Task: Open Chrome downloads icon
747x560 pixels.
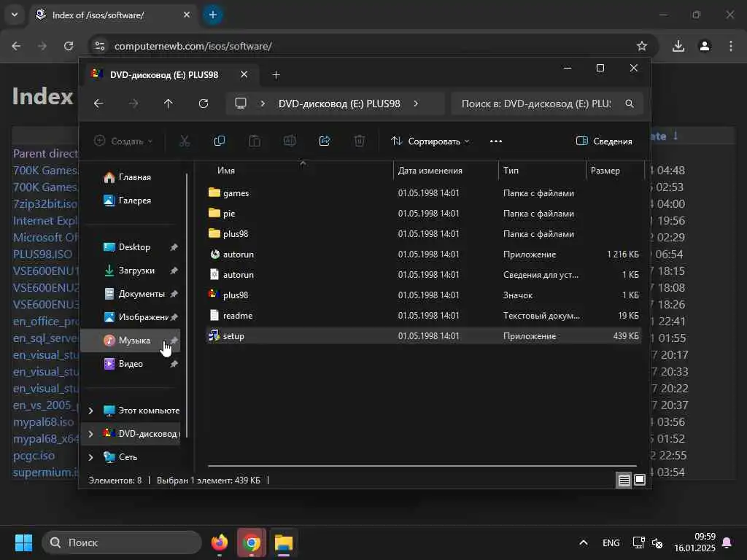Action: click(678, 46)
